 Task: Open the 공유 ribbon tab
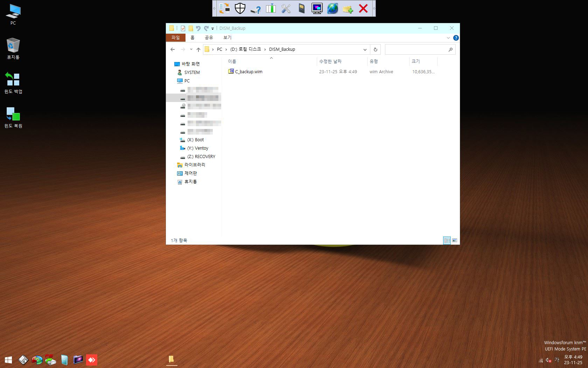point(209,38)
